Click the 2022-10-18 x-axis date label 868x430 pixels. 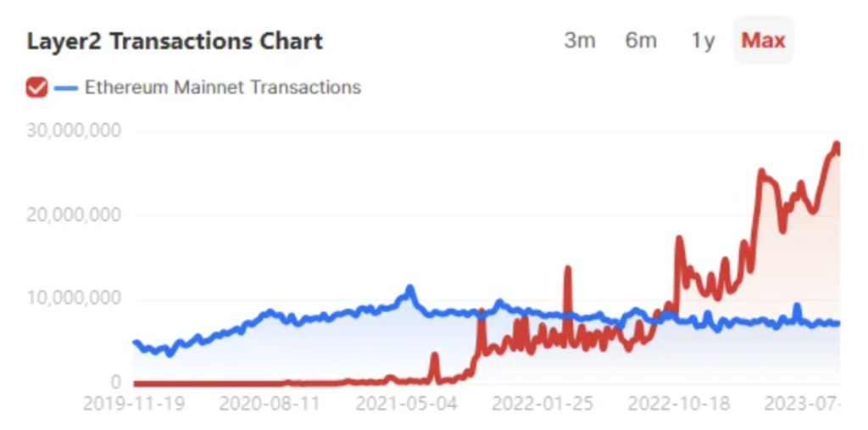tap(679, 404)
